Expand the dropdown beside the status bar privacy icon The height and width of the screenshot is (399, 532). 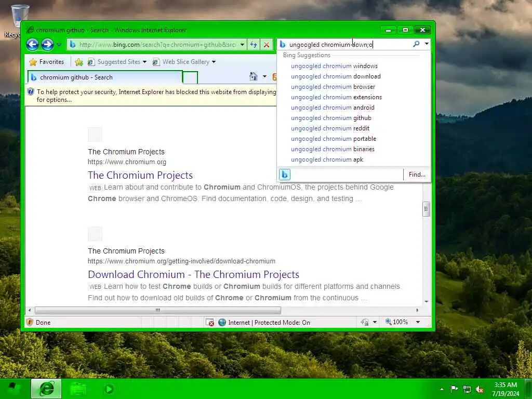[375, 322]
